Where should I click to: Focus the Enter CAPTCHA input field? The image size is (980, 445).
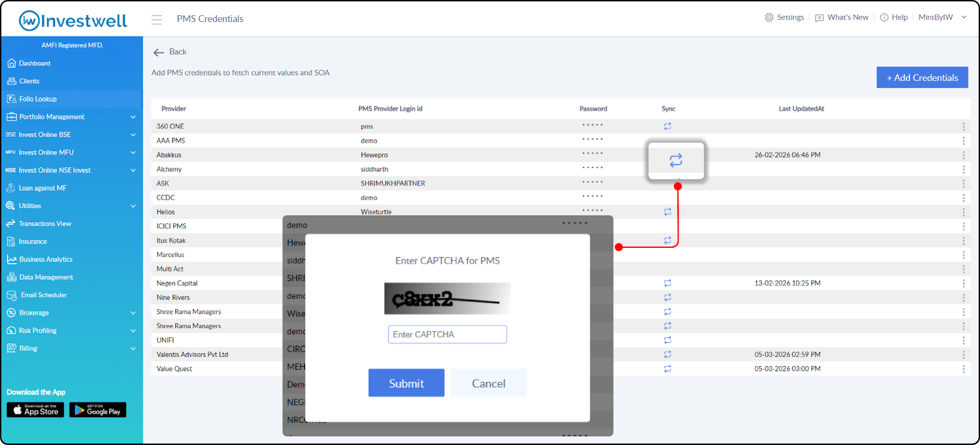click(x=447, y=334)
